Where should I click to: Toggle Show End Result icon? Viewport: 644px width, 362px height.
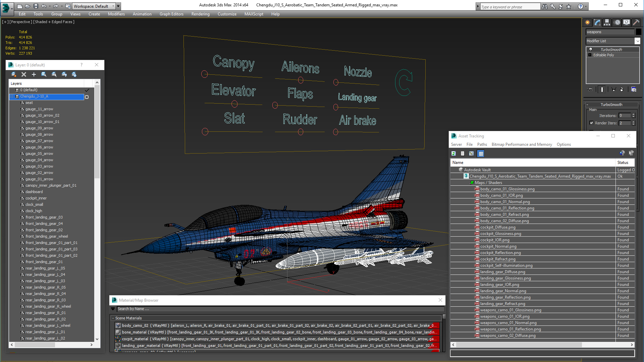602,89
